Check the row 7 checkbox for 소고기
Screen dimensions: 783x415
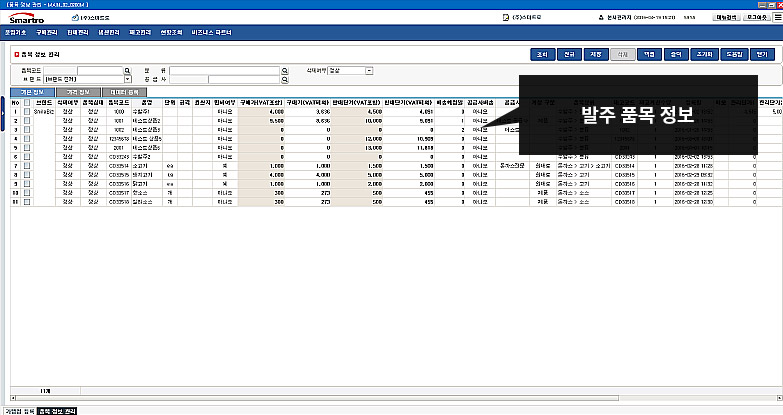click(27, 166)
